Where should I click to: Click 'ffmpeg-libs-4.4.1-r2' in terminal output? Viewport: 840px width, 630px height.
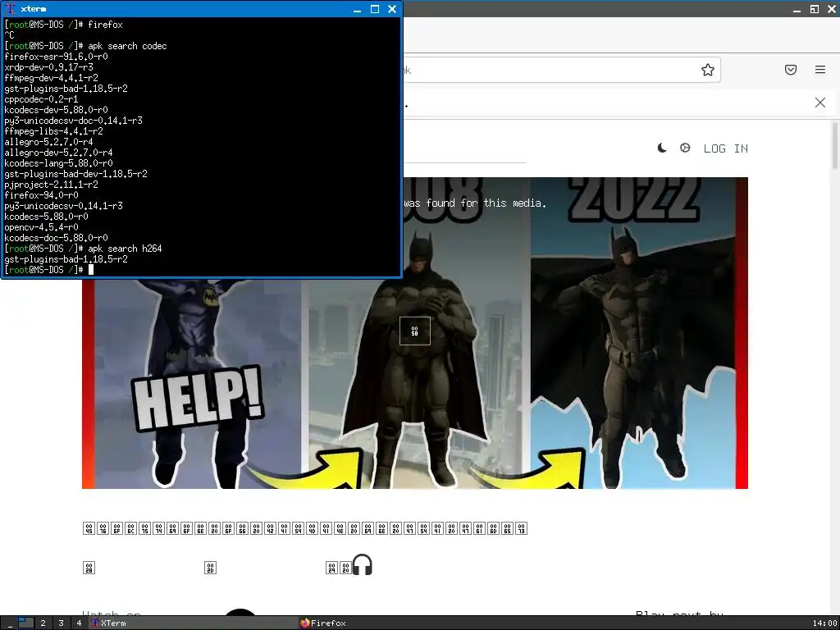53,131
